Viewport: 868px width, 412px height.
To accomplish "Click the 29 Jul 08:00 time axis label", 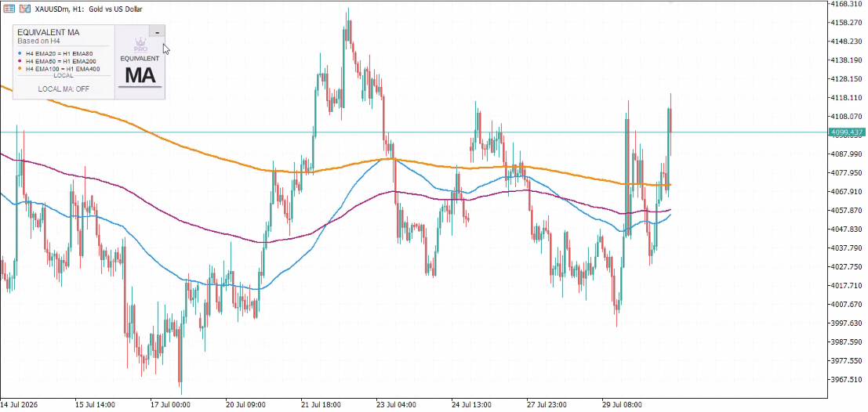I will [623, 405].
